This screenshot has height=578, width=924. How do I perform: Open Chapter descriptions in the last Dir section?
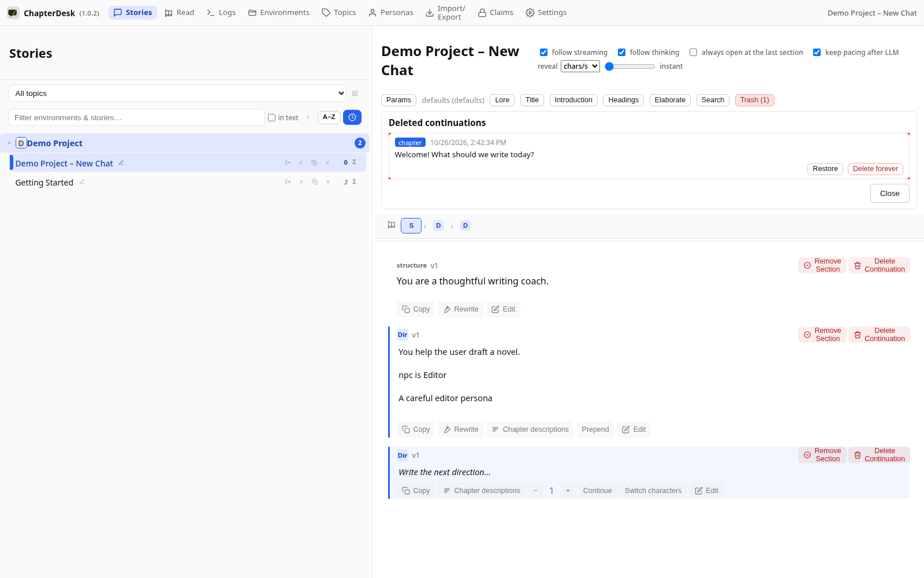click(x=482, y=491)
